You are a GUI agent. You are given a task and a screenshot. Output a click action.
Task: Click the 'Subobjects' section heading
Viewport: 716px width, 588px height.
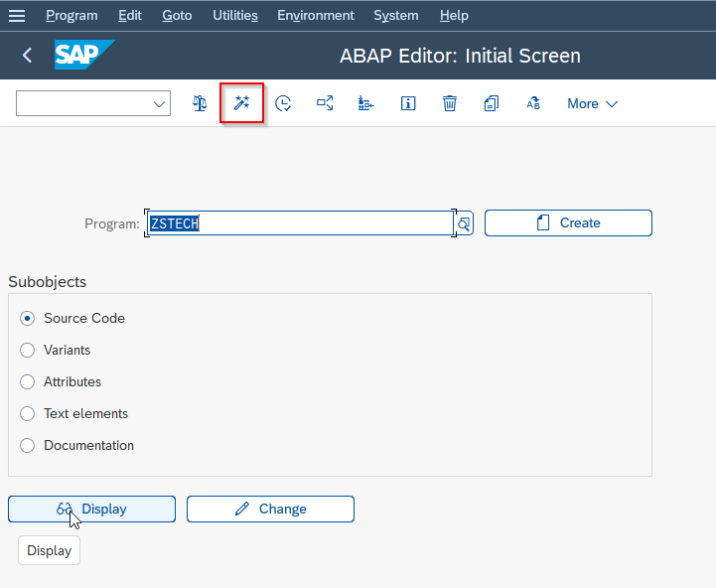(48, 282)
